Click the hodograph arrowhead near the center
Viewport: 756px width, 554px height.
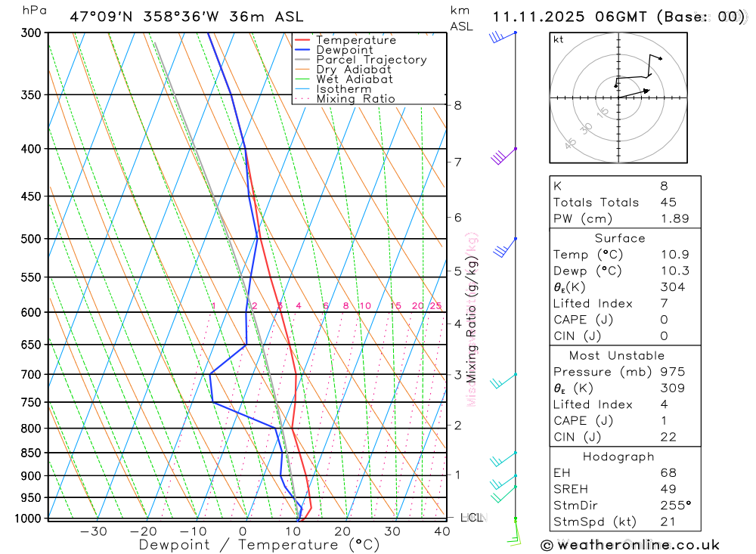click(646, 91)
